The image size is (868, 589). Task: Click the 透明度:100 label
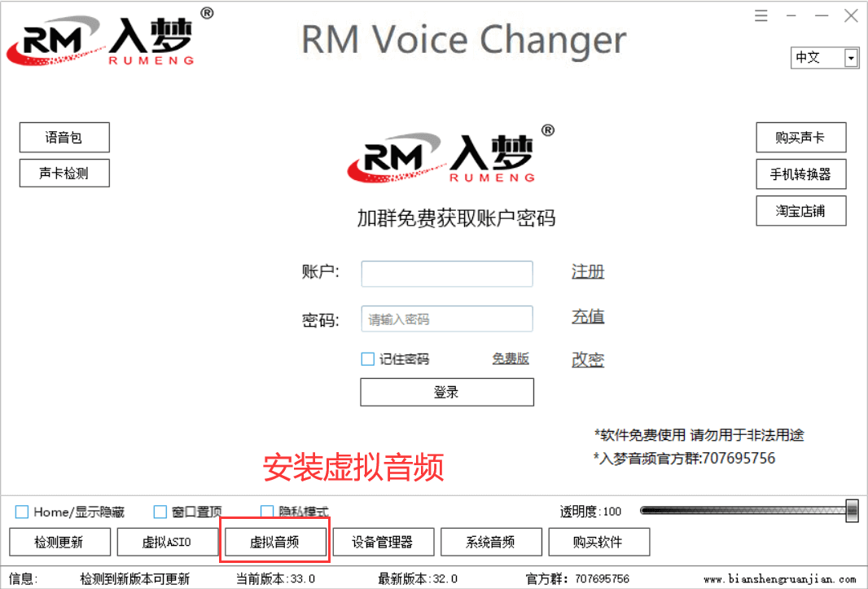coord(590,512)
